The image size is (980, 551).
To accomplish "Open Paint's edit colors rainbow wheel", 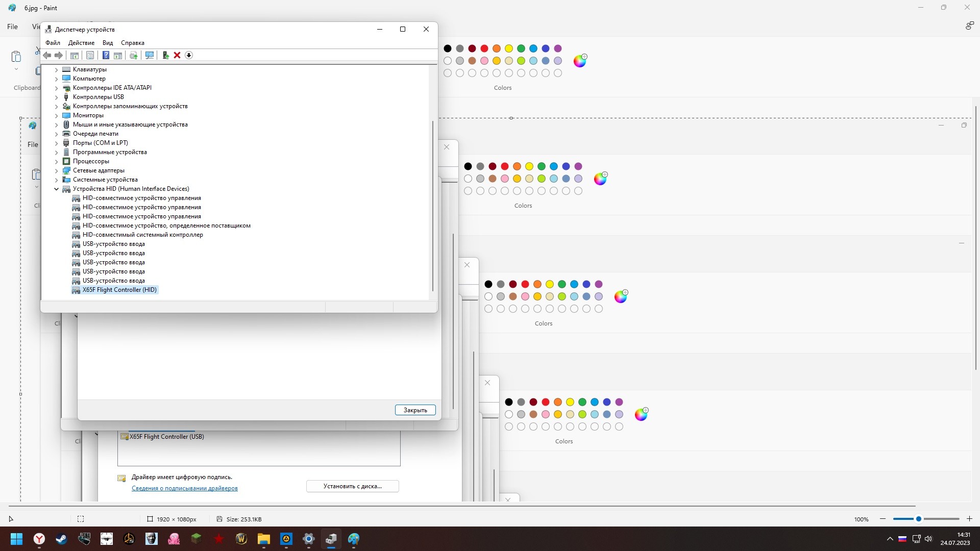I will tap(580, 61).
